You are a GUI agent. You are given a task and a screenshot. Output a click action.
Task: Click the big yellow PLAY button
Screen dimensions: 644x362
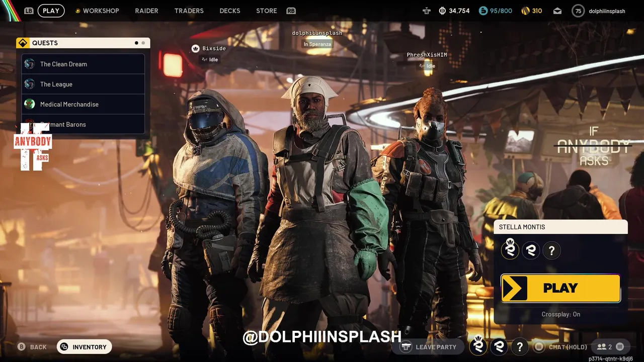pos(560,288)
